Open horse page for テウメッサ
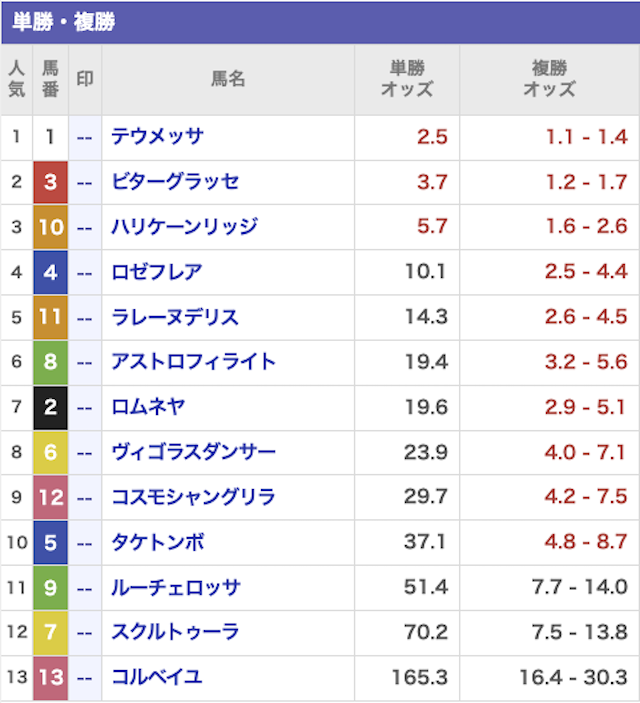 [x=157, y=136]
